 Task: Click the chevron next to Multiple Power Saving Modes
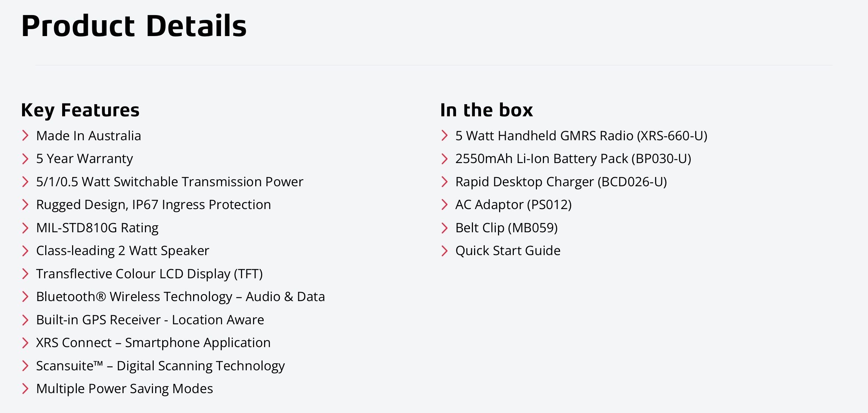pyautogui.click(x=25, y=389)
